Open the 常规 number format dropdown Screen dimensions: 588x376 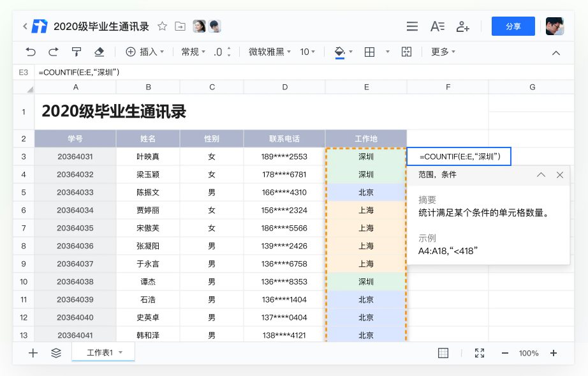point(193,52)
